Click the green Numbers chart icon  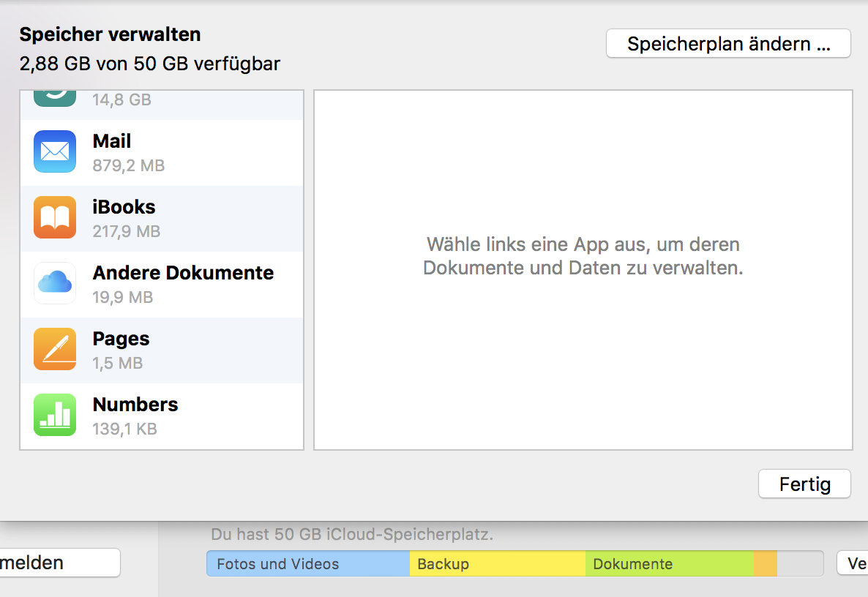coord(55,415)
